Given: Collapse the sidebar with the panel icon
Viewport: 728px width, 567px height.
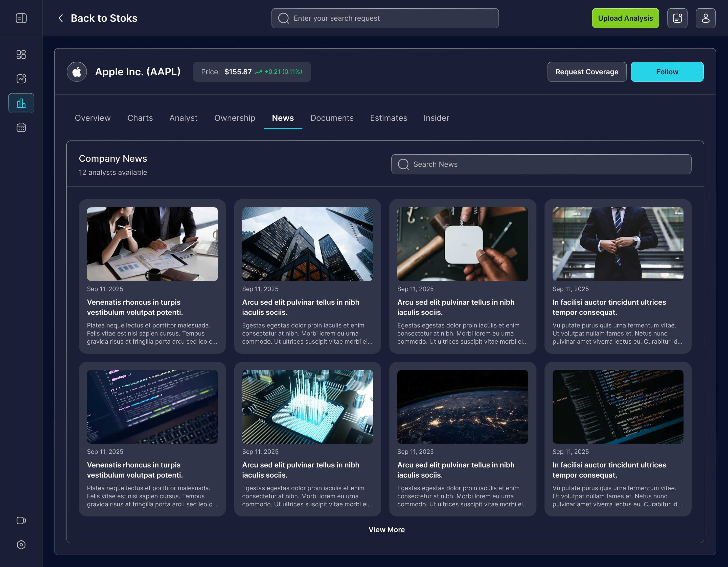Looking at the screenshot, I should tap(21, 18).
